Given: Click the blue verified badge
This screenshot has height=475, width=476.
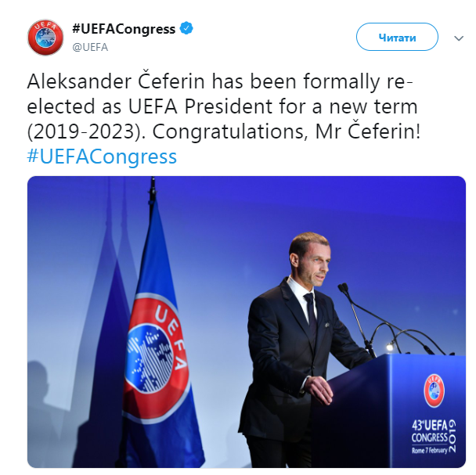Looking at the screenshot, I should [x=187, y=30].
